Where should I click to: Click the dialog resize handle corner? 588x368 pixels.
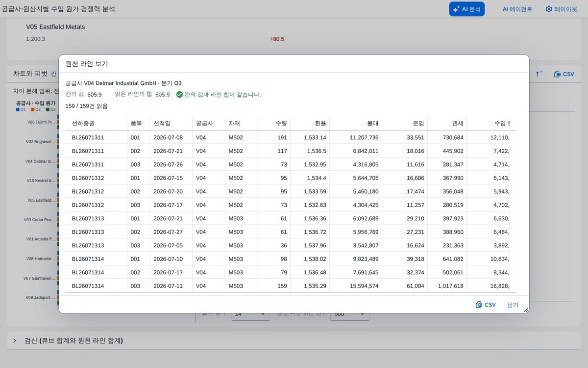pos(526,310)
